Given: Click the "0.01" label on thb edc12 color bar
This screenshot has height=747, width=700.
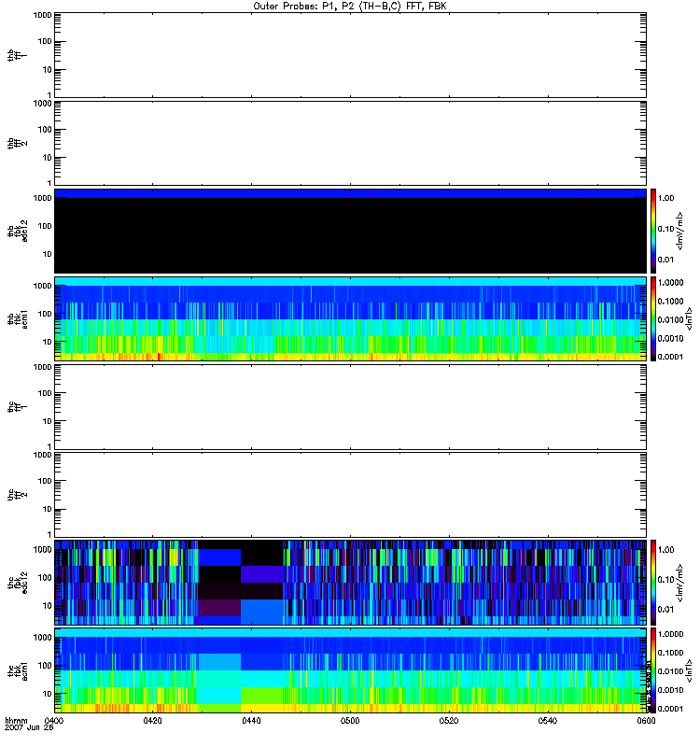Looking at the screenshot, I should [x=665, y=260].
